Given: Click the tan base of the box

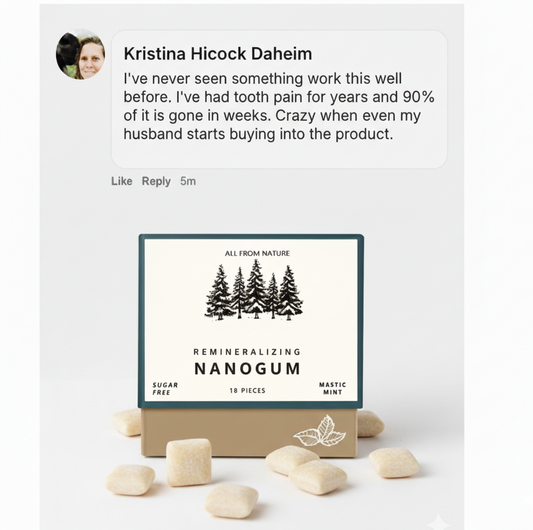Looking at the screenshot, I should 249,432.
